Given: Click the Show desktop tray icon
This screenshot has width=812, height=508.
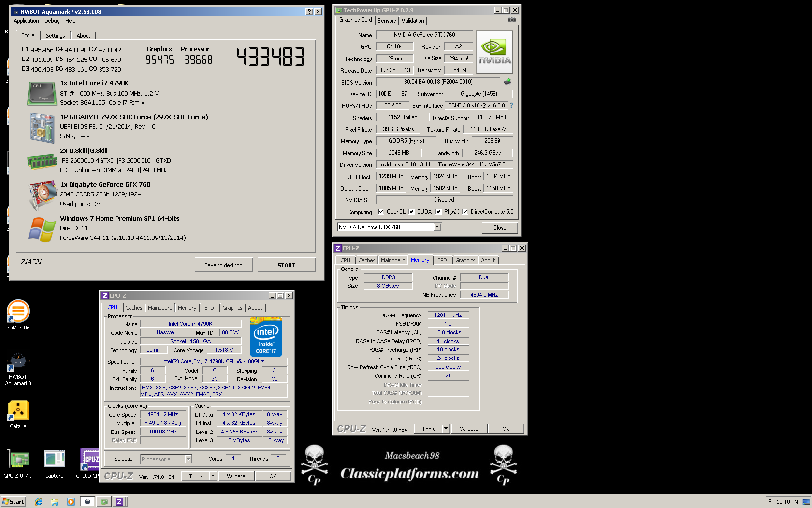Looking at the screenshot, I should [x=806, y=502].
